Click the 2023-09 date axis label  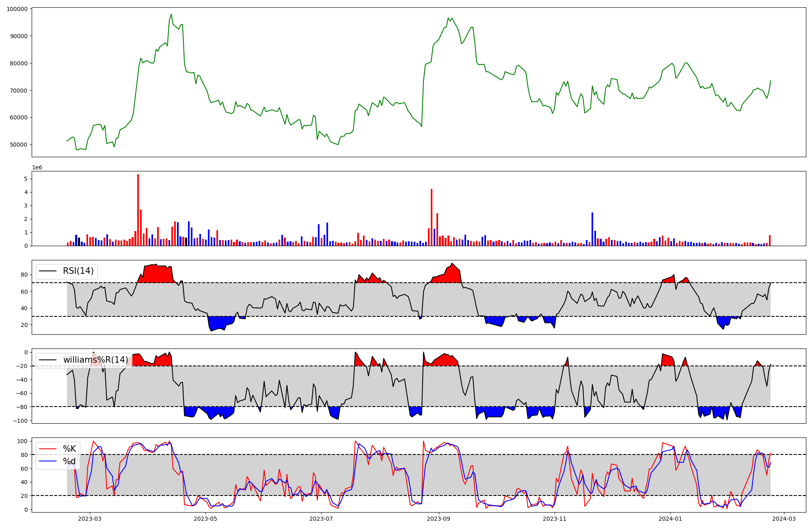[x=439, y=519]
